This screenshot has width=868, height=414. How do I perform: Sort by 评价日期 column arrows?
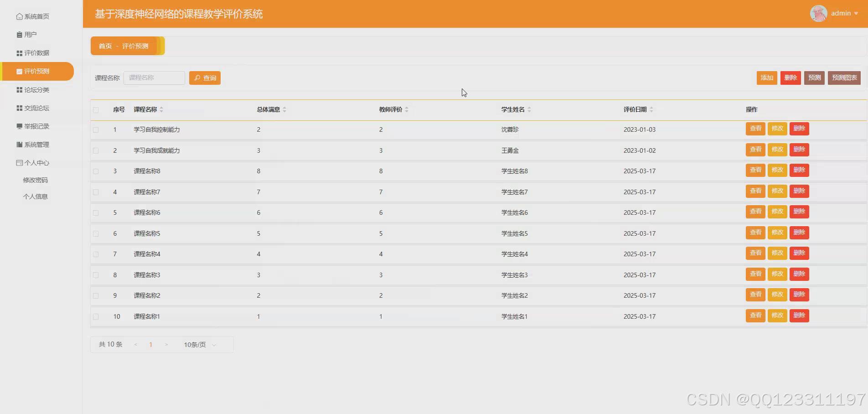coord(651,109)
